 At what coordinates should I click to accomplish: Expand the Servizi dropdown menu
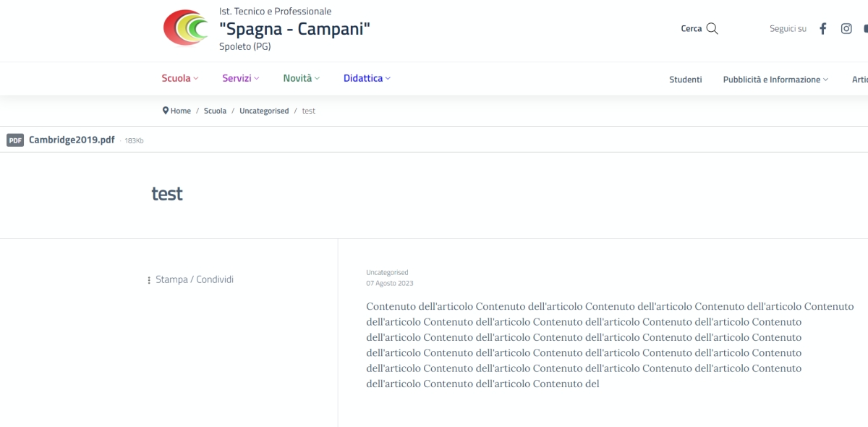pyautogui.click(x=240, y=78)
